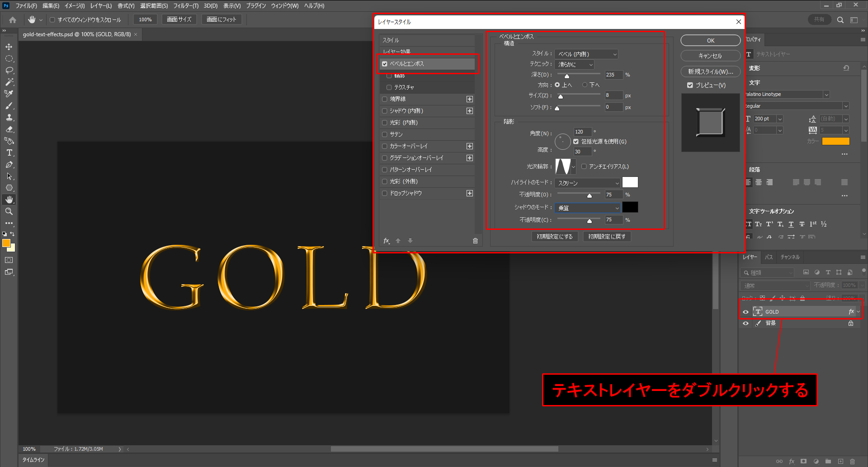Open the シャドウのモード blend dropdown

pyautogui.click(x=587, y=208)
